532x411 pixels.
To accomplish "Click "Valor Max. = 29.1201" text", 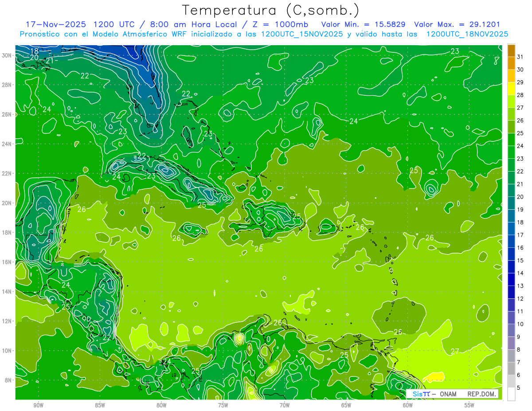I will tap(457, 24).
